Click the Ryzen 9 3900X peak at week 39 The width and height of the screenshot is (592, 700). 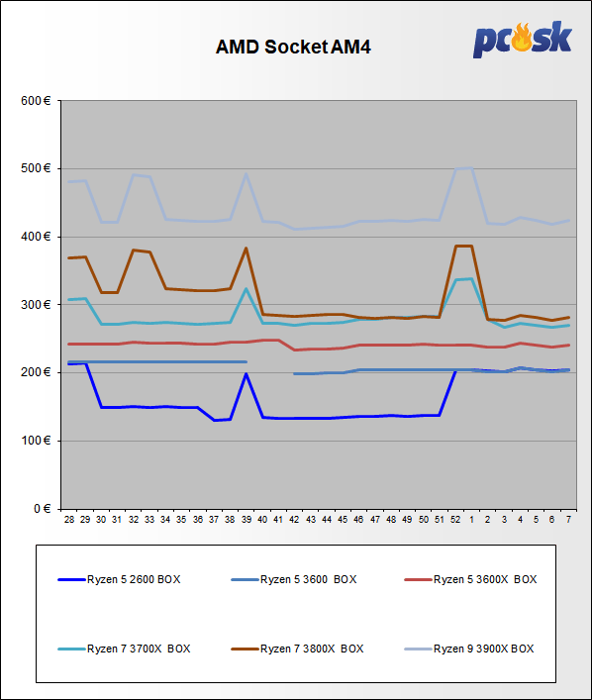(246, 174)
